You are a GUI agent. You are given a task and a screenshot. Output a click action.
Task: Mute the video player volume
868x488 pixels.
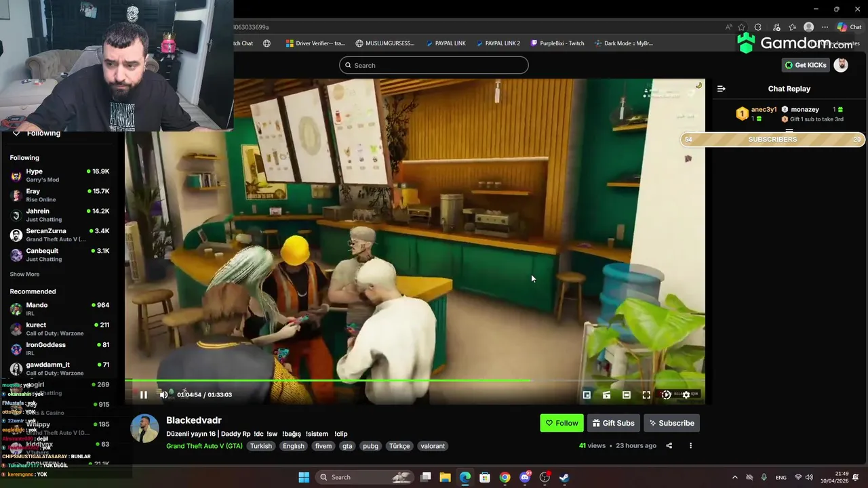pyautogui.click(x=163, y=394)
